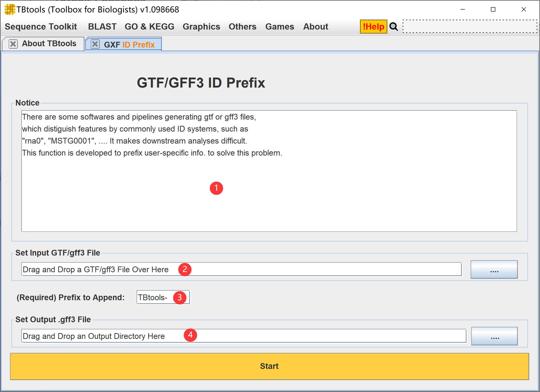
Task: Click the TBtools app icon in title bar
Action: (10, 10)
